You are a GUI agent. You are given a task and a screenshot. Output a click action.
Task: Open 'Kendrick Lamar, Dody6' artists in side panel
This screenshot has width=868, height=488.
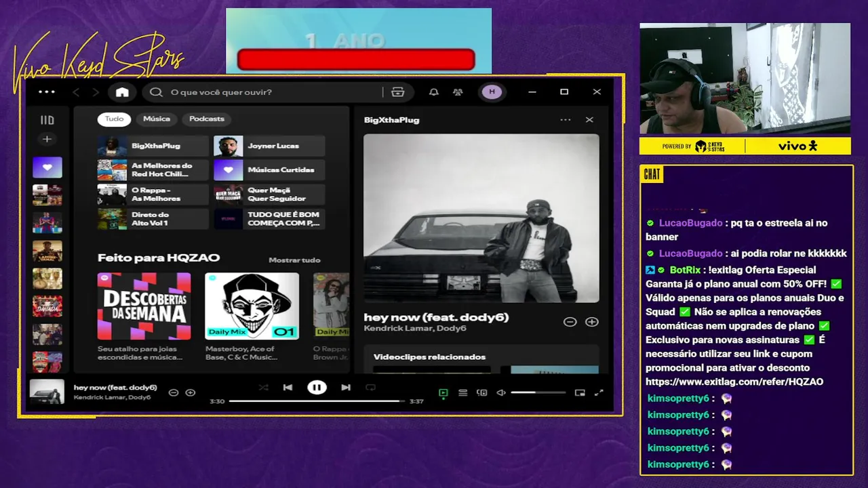click(x=415, y=329)
